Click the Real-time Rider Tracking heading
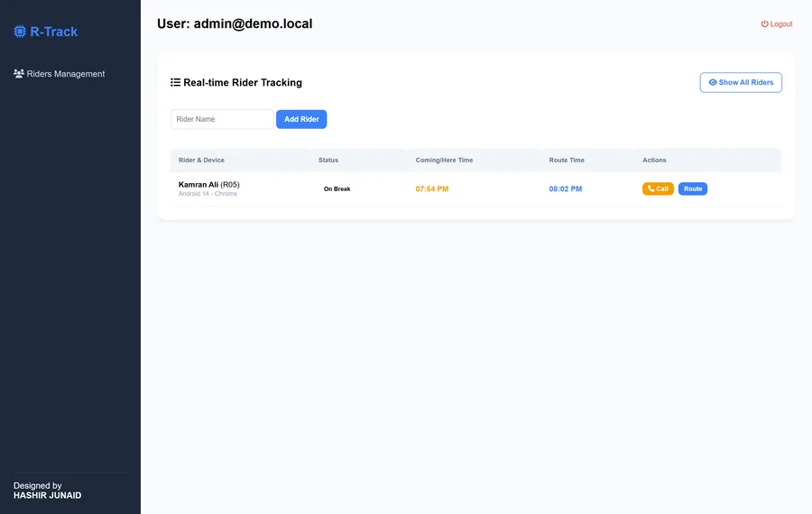Screen dimensions: 812x514 click(x=243, y=82)
